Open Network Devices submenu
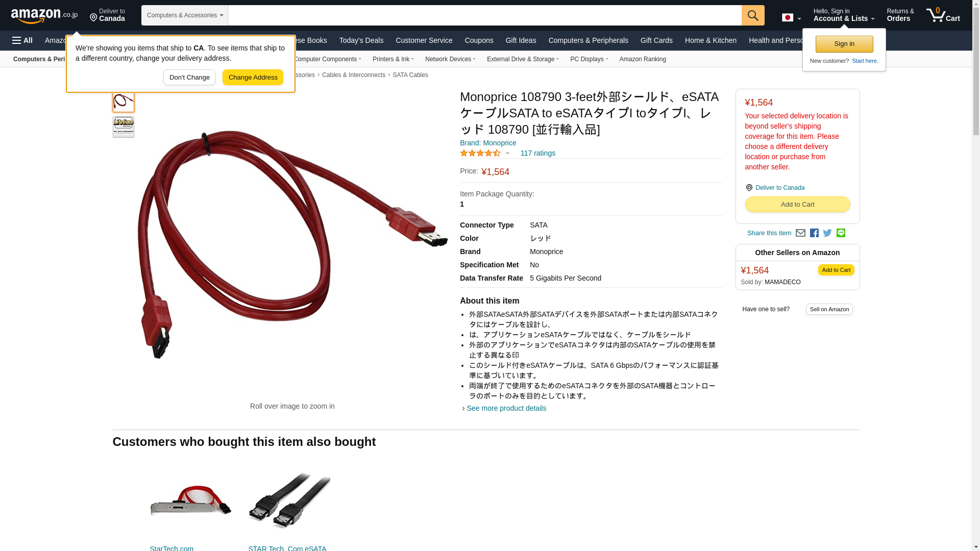Image resolution: width=980 pixels, height=551 pixels. click(450, 59)
